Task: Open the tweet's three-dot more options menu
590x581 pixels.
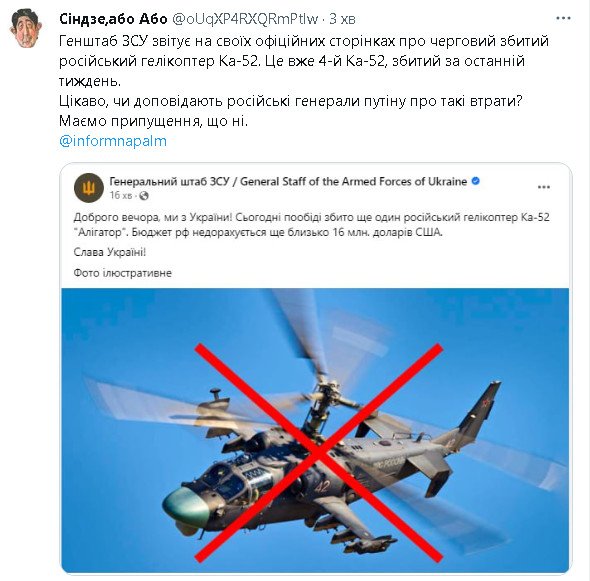Action: coord(564,18)
